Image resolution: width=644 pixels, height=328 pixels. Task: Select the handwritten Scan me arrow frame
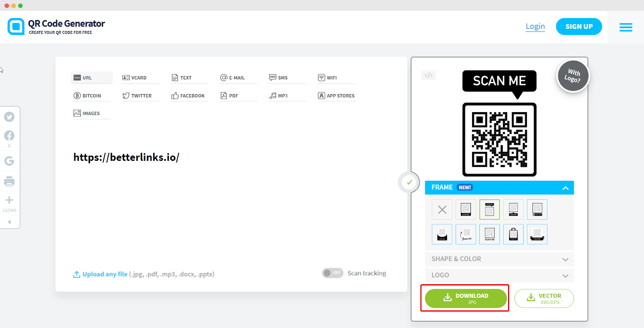(x=466, y=234)
